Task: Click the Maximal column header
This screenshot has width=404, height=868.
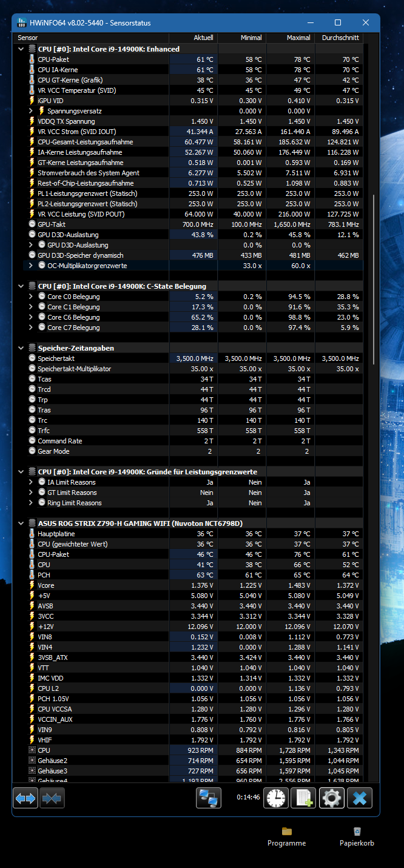Action: (291, 38)
